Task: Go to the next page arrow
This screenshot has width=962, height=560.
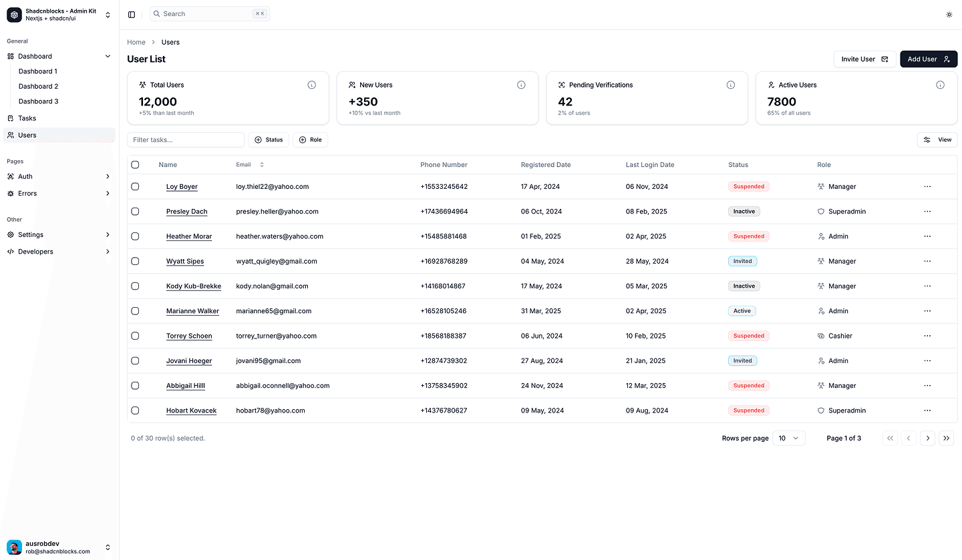Action: point(927,439)
